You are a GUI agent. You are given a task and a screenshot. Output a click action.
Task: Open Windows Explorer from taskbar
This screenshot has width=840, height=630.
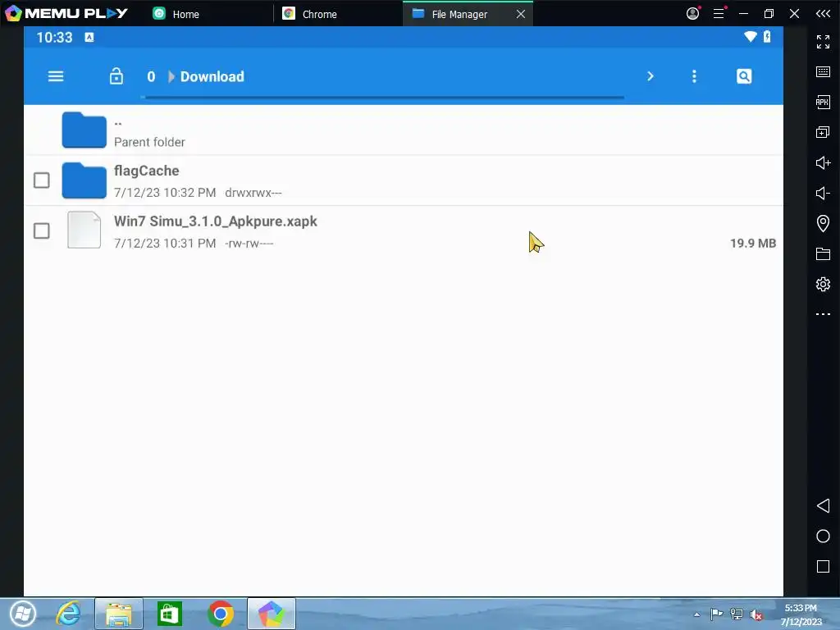point(119,614)
